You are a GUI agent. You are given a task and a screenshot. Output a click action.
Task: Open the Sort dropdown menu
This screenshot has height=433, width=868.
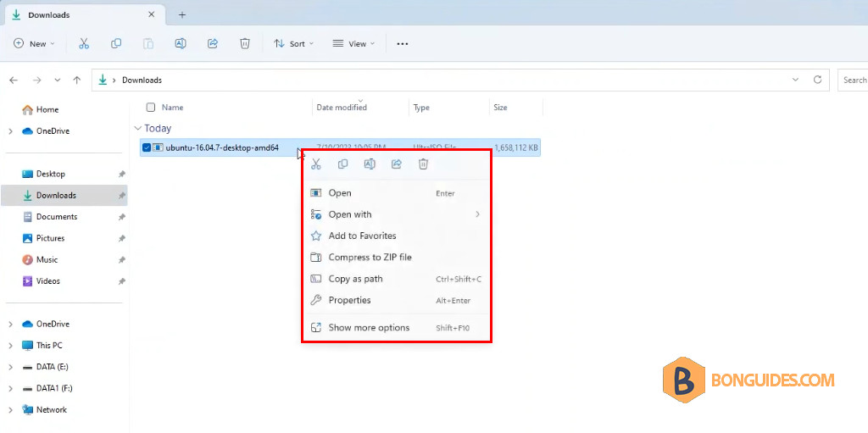click(x=293, y=44)
